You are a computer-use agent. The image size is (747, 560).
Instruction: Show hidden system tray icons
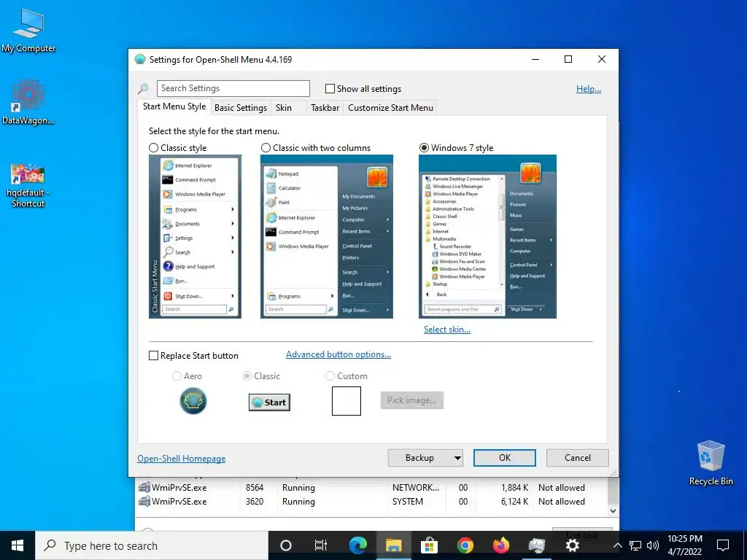(617, 545)
